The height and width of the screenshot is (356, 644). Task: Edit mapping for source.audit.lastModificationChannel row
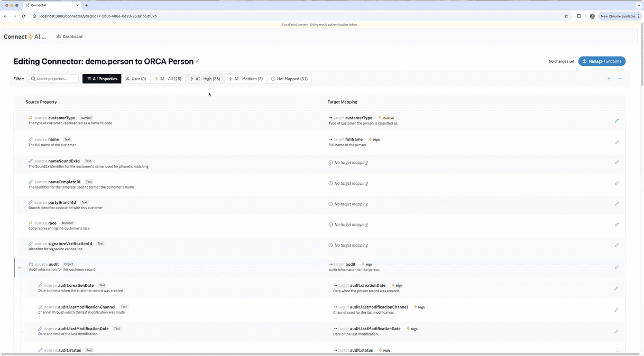617,310
